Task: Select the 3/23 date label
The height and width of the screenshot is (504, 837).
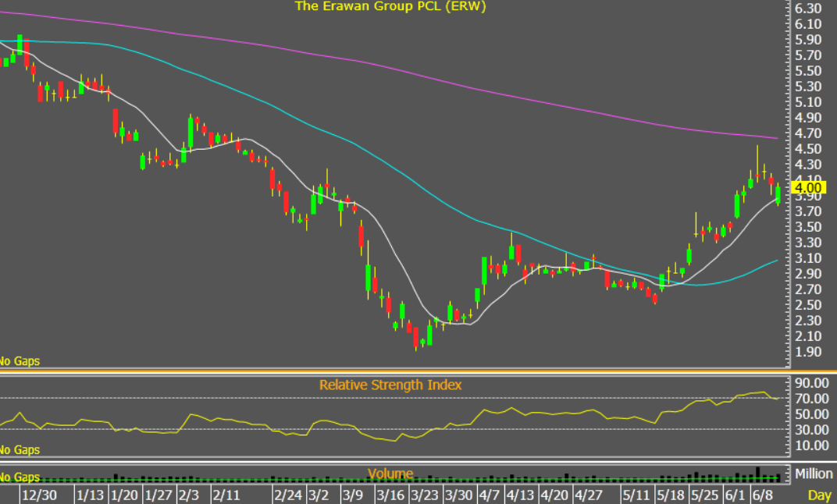Action: (425, 495)
